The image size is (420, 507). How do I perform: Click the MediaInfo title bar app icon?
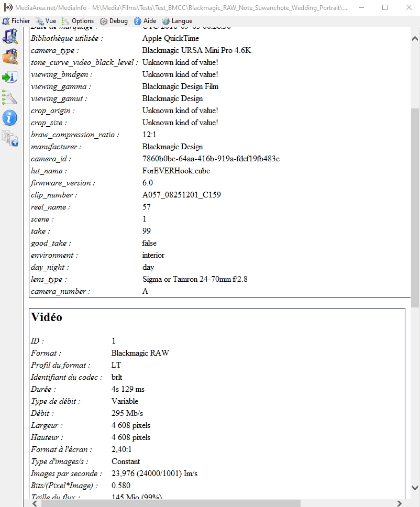click(8, 7)
